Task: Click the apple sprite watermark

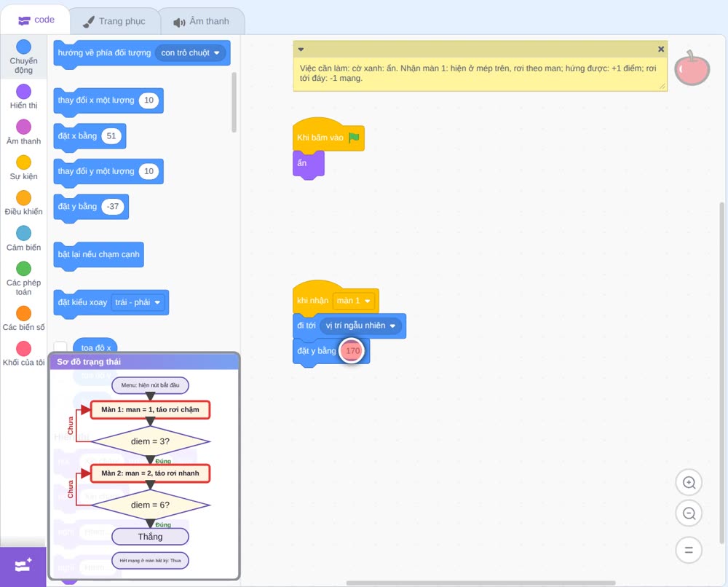Action: 692,68
